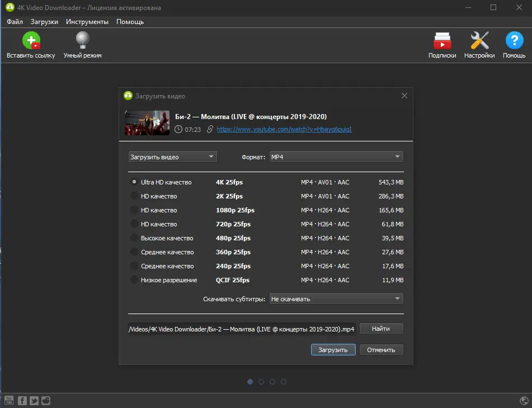
Task: Click the globe icon in status bar
Action: (x=524, y=401)
